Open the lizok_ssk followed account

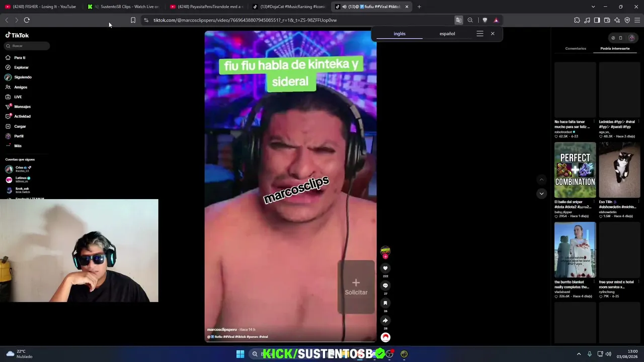click(18, 190)
